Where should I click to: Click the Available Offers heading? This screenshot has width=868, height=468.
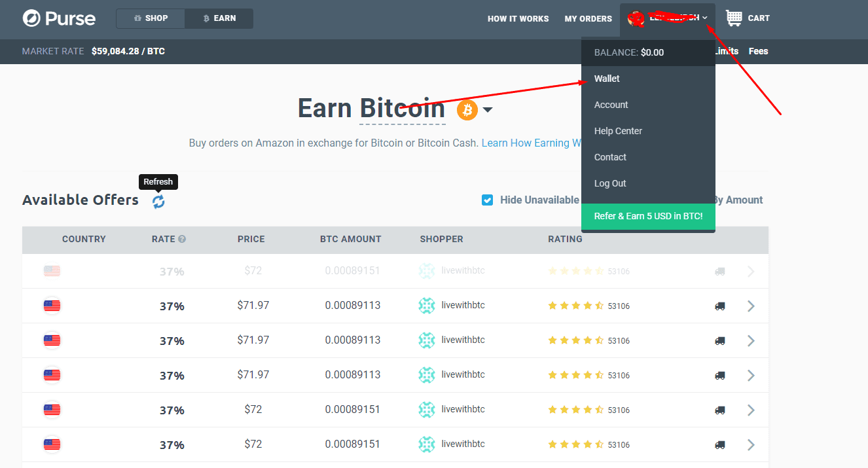click(x=81, y=200)
